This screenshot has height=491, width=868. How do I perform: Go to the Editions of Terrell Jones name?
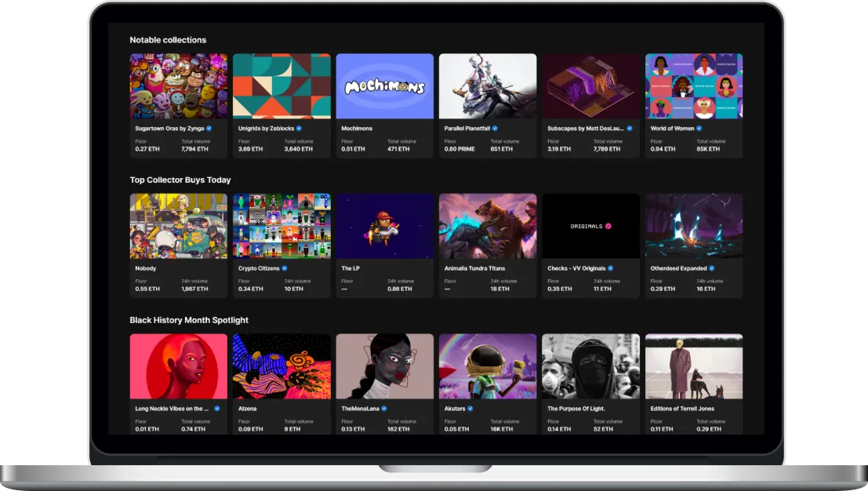(682, 409)
